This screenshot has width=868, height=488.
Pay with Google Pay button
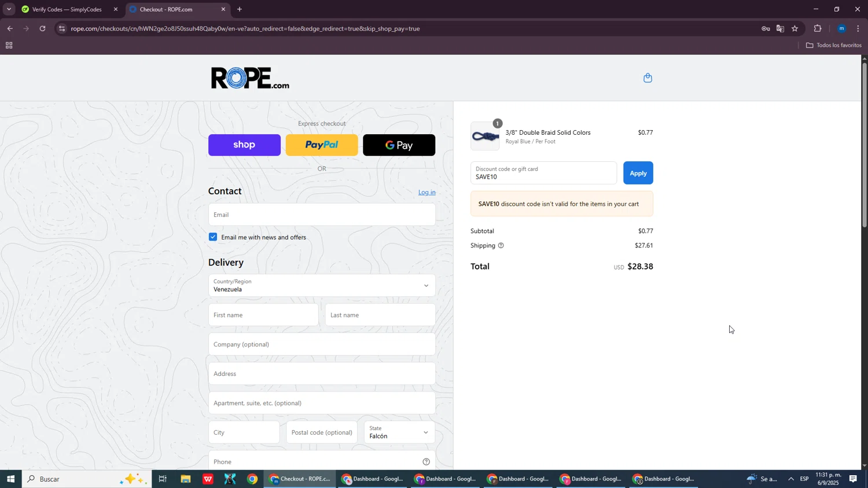click(x=399, y=145)
